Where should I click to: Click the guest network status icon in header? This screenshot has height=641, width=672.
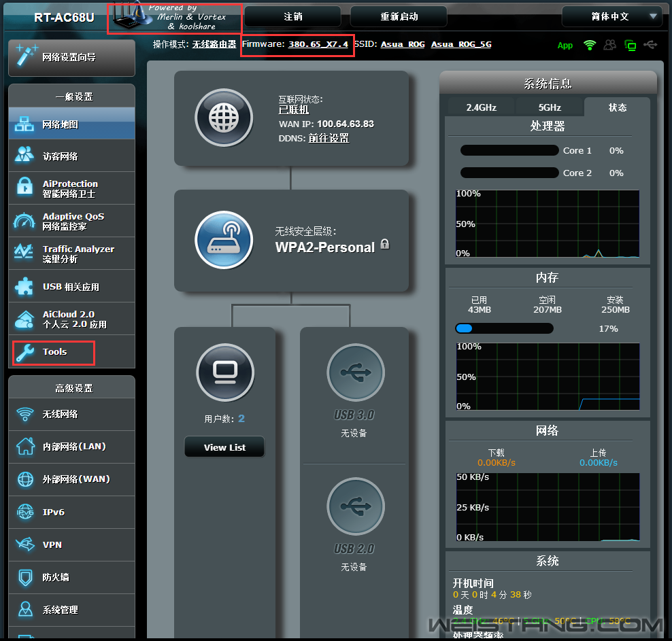(610, 45)
